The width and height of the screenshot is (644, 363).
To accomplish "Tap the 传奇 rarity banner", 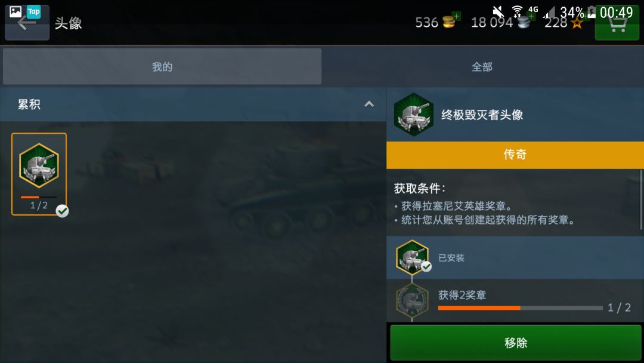I will click(x=515, y=155).
